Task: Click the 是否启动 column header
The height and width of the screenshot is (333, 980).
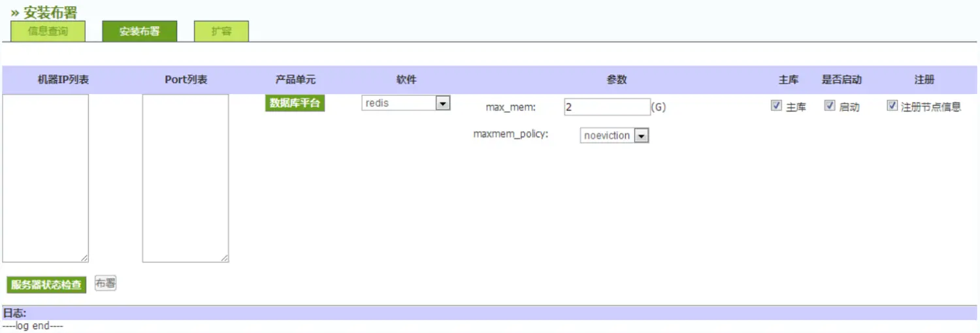Action: click(841, 80)
